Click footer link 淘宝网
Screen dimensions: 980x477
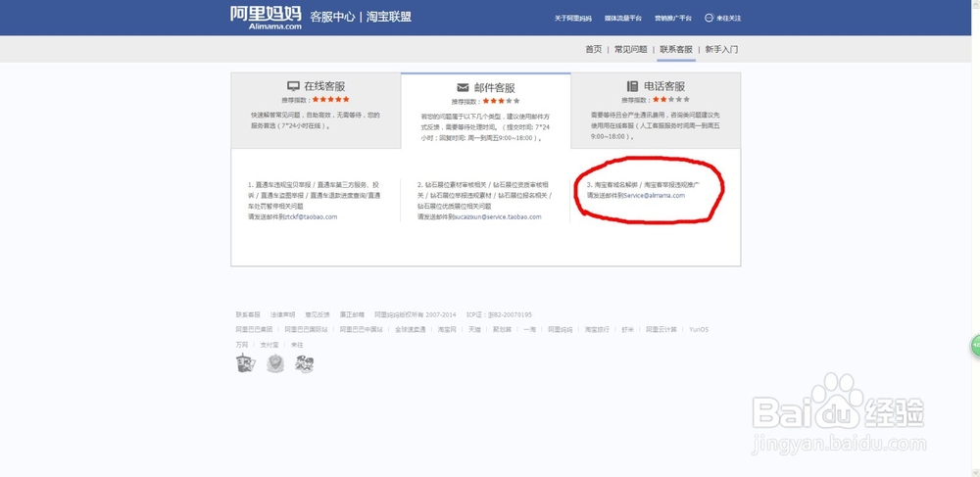[447, 330]
